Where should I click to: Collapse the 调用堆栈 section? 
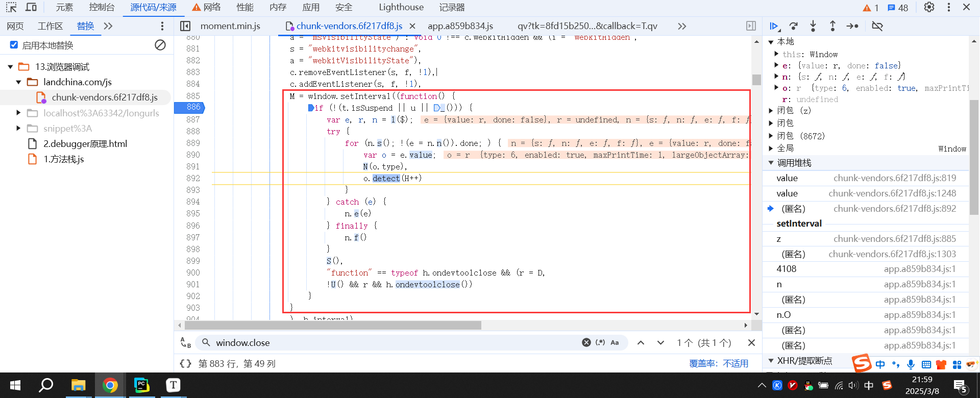(x=771, y=163)
